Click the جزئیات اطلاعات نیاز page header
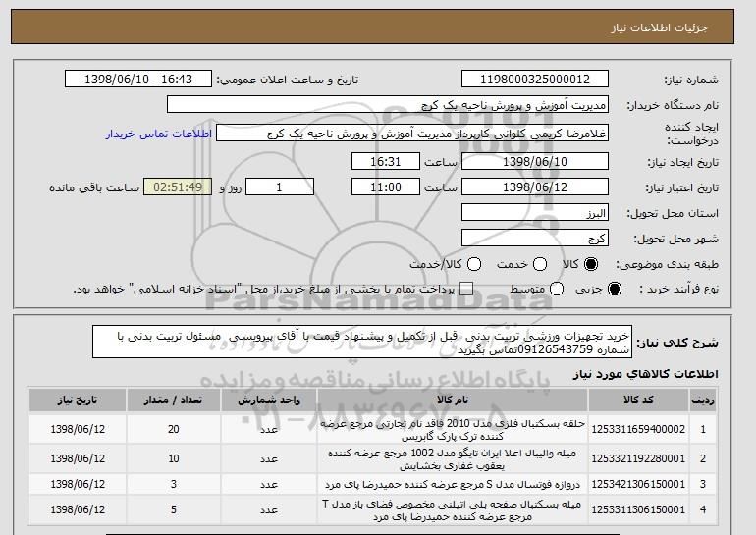The width and height of the screenshot is (756, 535). 659,27
